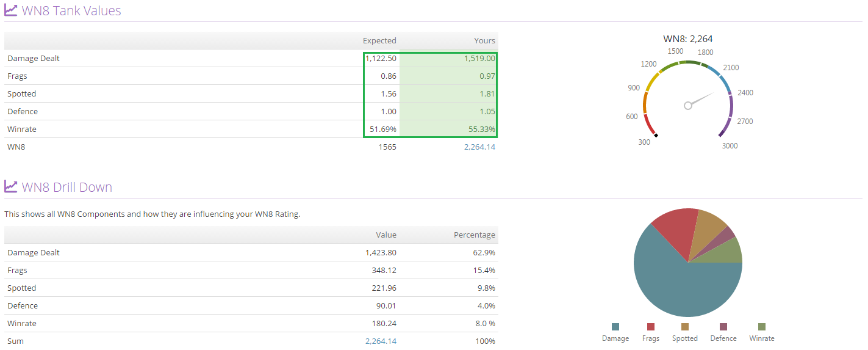Click the Yours column header
Image resolution: width=868 pixels, height=350 pixels.
point(485,41)
